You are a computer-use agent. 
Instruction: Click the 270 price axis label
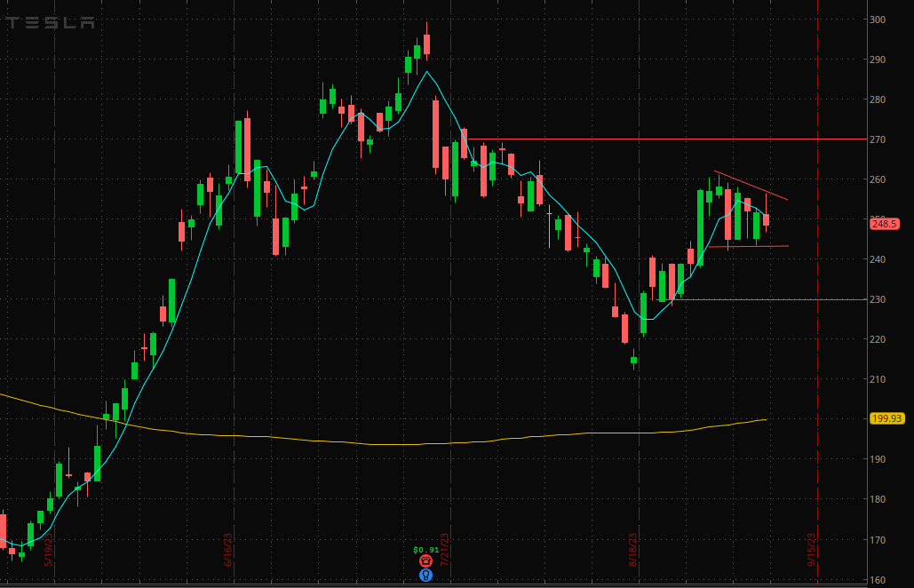click(878, 139)
